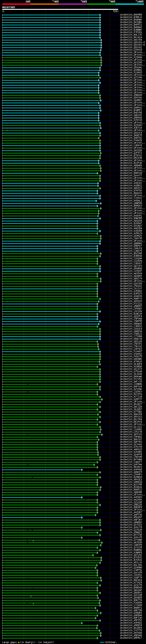146x644 pixels.
Task: Select the UniRef100_A0DHL1 label
Action: [x=131, y=201]
